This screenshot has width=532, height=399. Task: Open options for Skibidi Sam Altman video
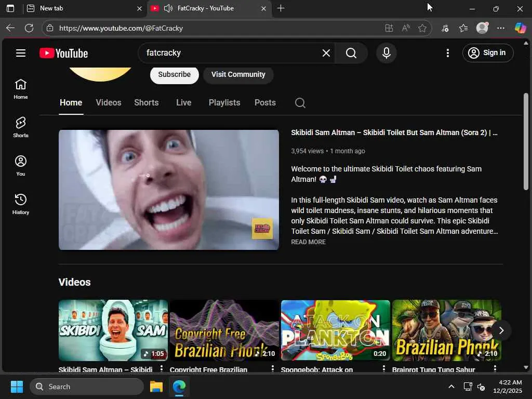pos(162,368)
